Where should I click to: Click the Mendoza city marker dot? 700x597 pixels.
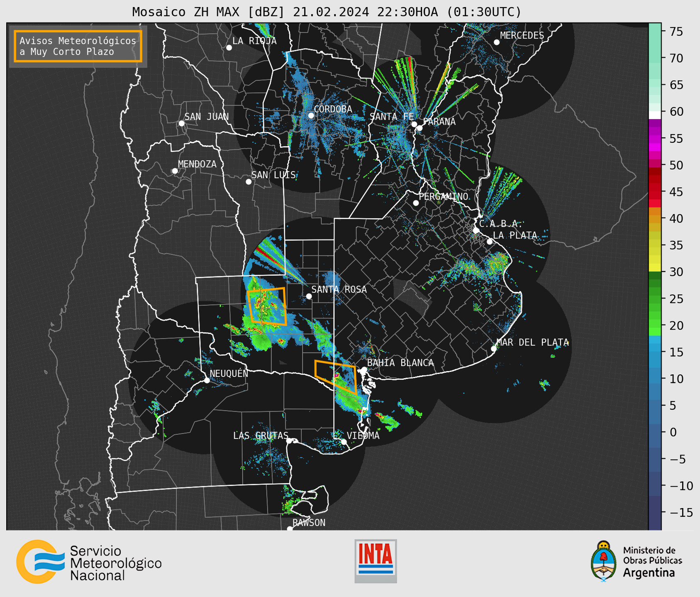[175, 171]
